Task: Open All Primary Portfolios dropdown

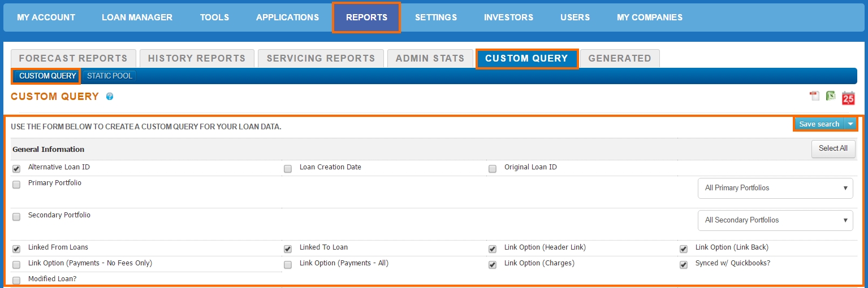Action: pos(775,188)
